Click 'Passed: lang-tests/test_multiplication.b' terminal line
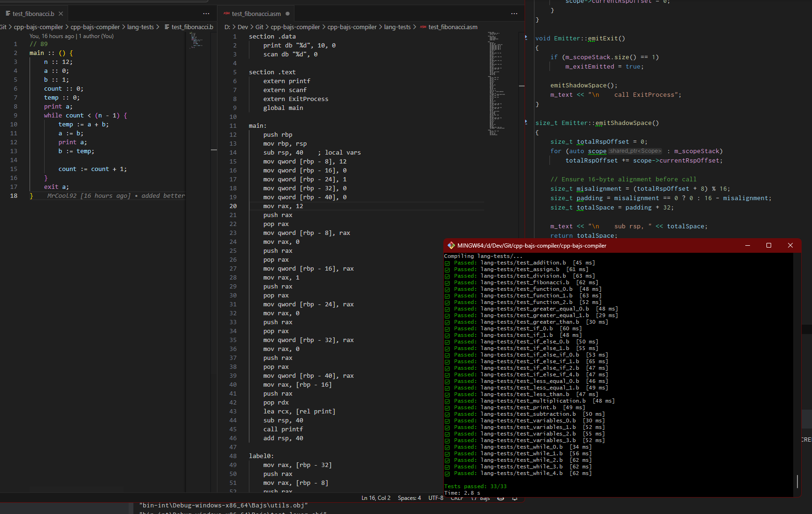 pos(530,401)
